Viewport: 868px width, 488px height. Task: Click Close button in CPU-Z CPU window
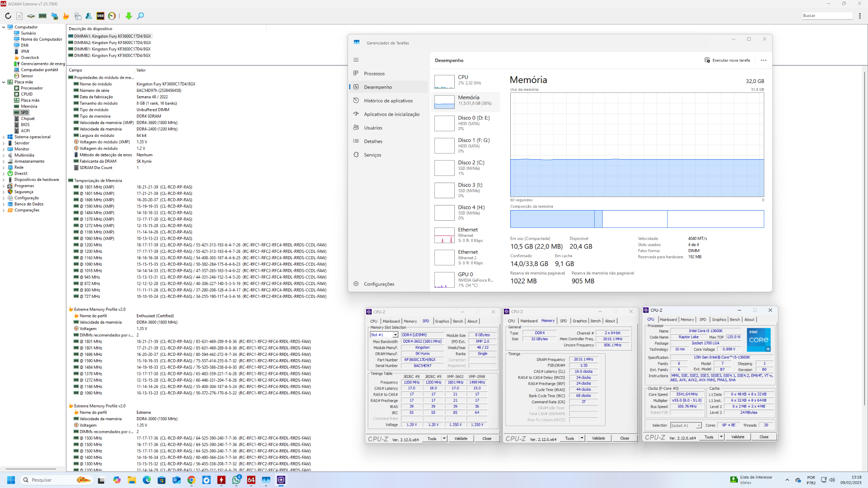pyautogui.click(x=764, y=437)
